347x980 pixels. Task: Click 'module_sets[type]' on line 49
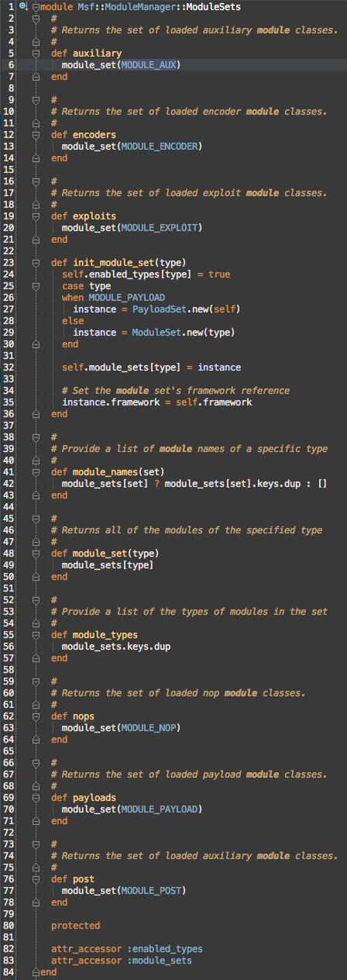pos(108,565)
